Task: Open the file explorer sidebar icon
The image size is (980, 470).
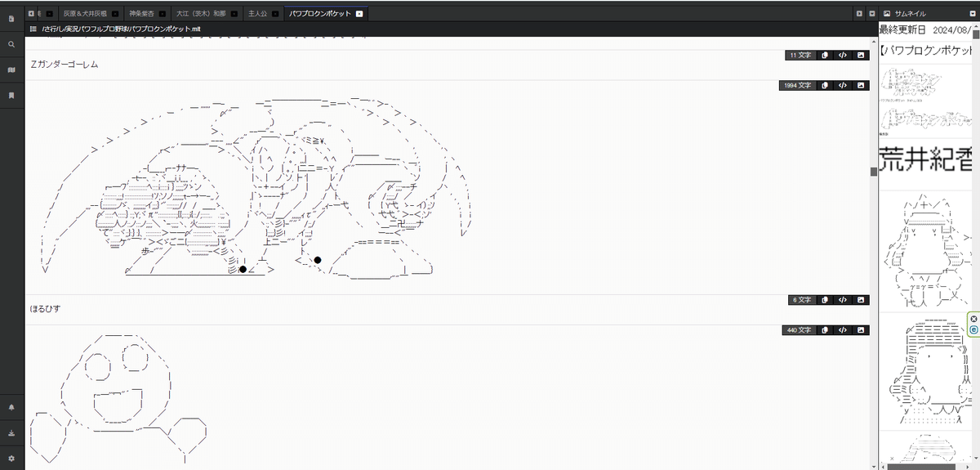Action: [11, 19]
